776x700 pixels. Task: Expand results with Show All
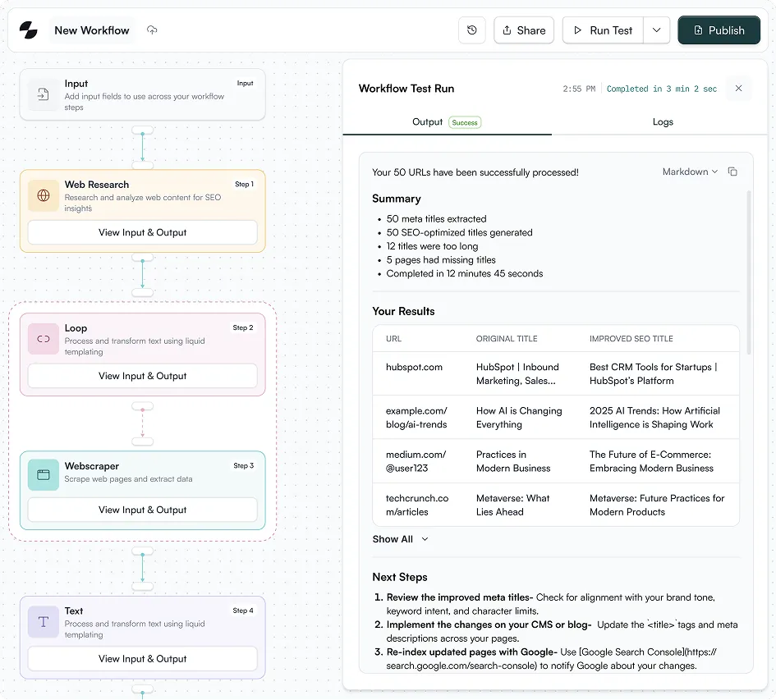(x=401, y=539)
